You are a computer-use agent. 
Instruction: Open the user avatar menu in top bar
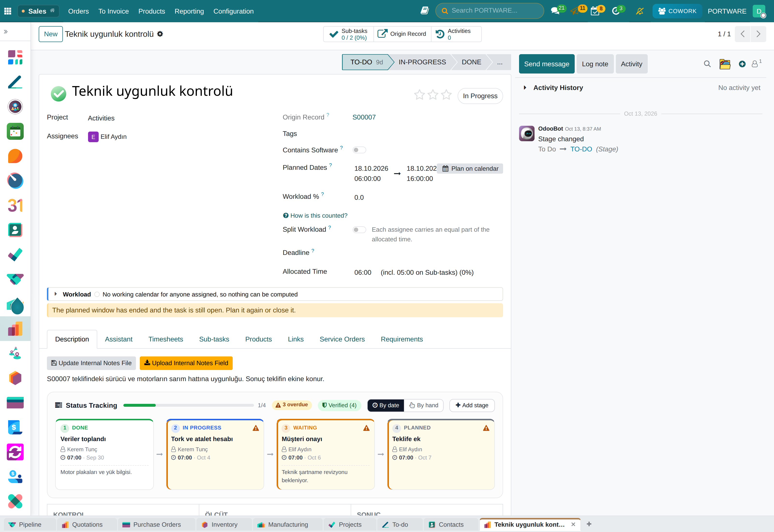[x=759, y=11]
